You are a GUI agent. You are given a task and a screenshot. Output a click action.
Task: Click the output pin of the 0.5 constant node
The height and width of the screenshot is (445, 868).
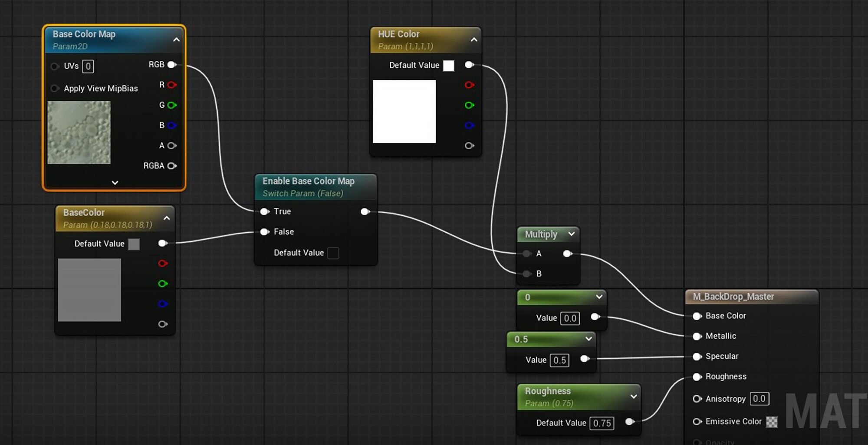pyautogui.click(x=585, y=359)
